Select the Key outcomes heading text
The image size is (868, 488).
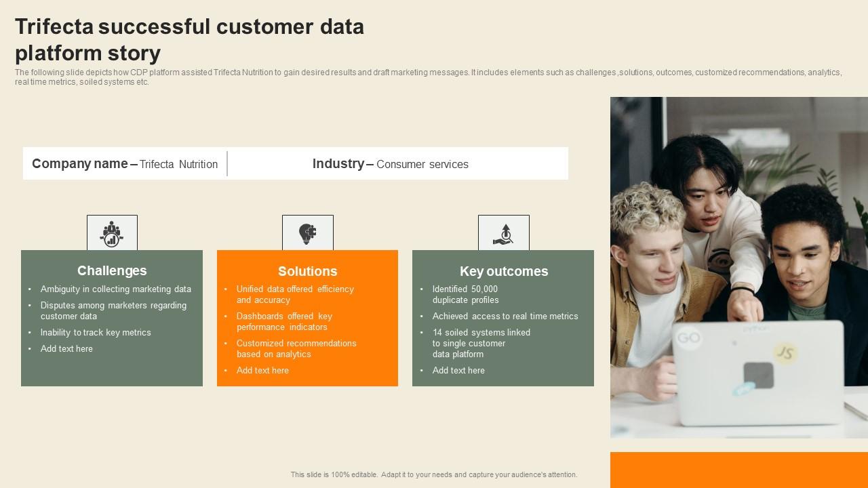click(x=503, y=271)
